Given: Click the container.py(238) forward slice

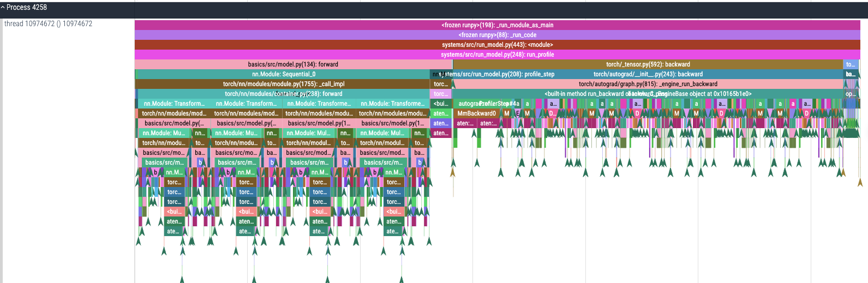Looking at the screenshot, I should coord(283,94).
